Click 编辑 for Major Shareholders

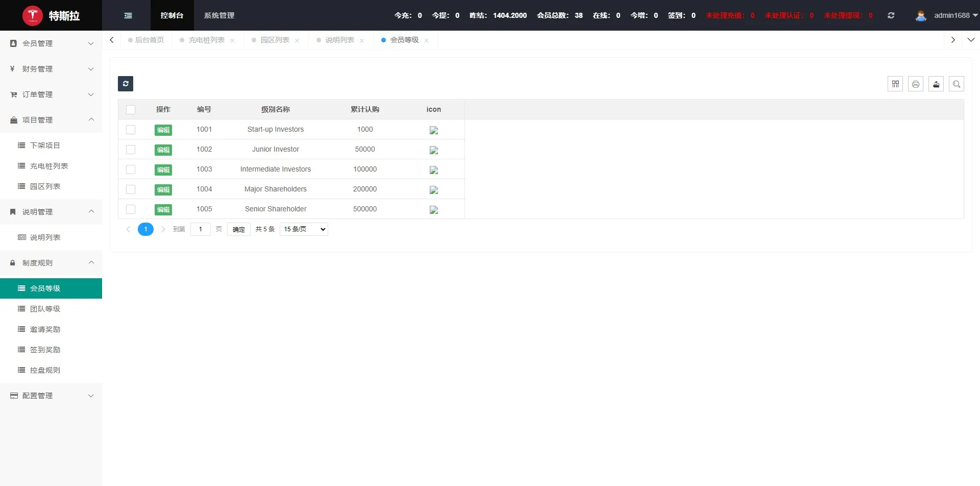click(x=163, y=190)
